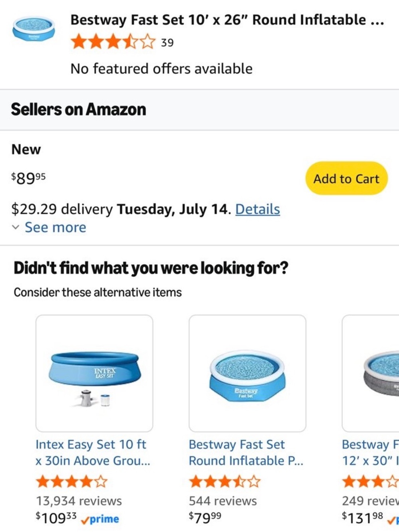Image resolution: width=399 pixels, height=532 pixels.
Task: Add the $89.95 offer to cart
Action: coord(346,178)
